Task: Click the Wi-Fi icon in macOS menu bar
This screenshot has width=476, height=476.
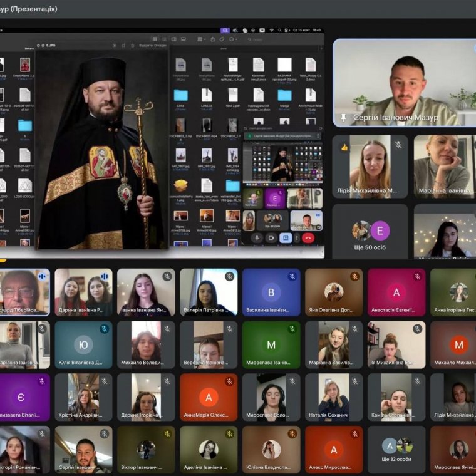Action: [x=271, y=29]
